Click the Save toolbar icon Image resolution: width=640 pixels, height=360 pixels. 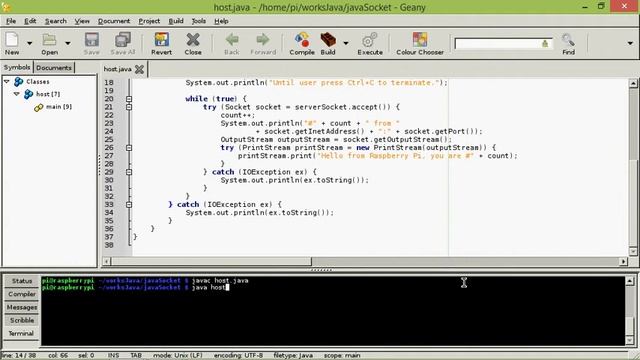pos(91,40)
